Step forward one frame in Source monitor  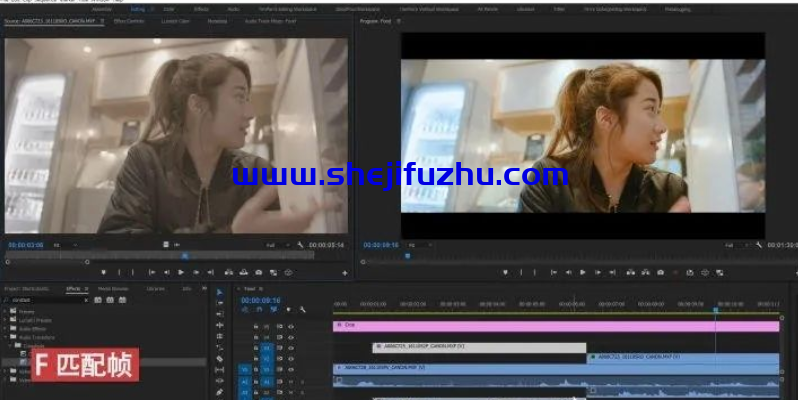click(x=195, y=272)
